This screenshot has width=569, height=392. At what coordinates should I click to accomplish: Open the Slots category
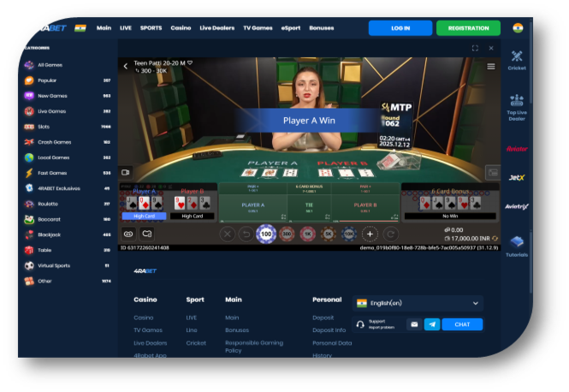(68, 127)
